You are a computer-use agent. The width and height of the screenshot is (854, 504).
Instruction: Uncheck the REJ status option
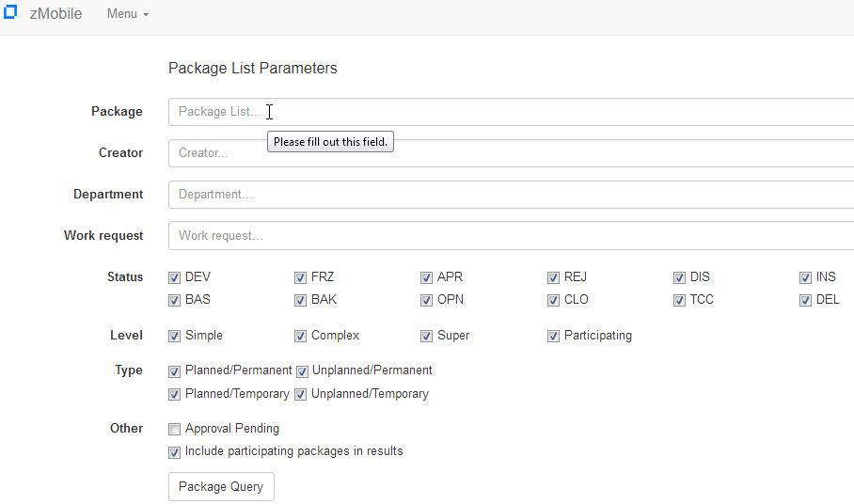pyautogui.click(x=554, y=278)
